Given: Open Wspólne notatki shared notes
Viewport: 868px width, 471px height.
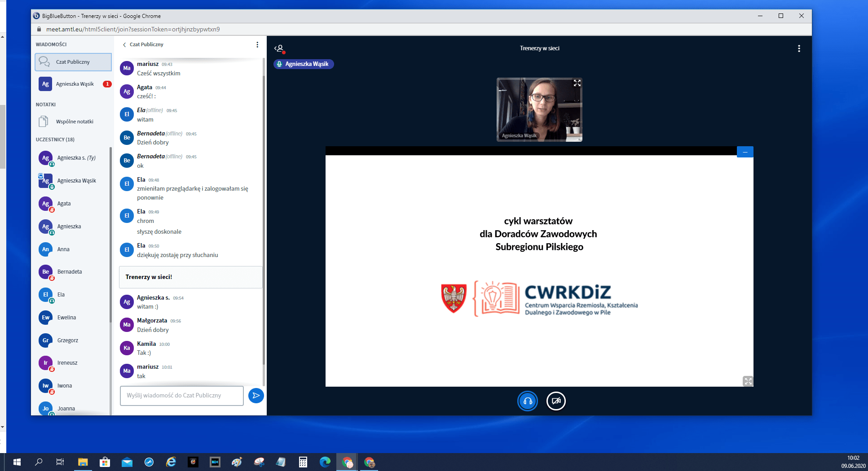Looking at the screenshot, I should (74, 122).
